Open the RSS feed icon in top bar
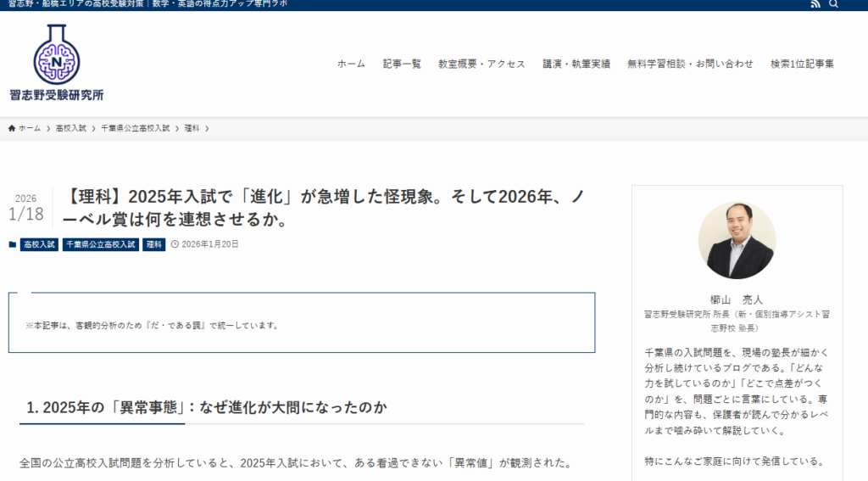Screen dimensions: 868x481 pos(815,4)
